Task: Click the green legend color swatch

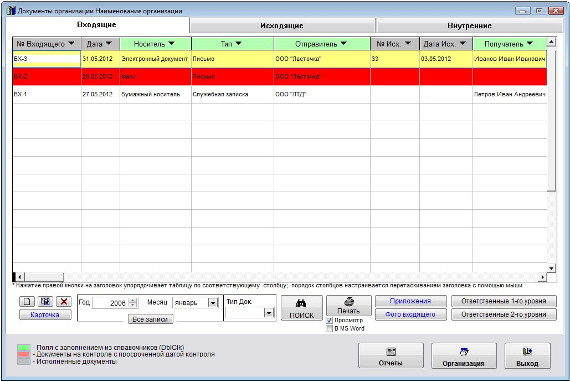Action: [x=24, y=348]
